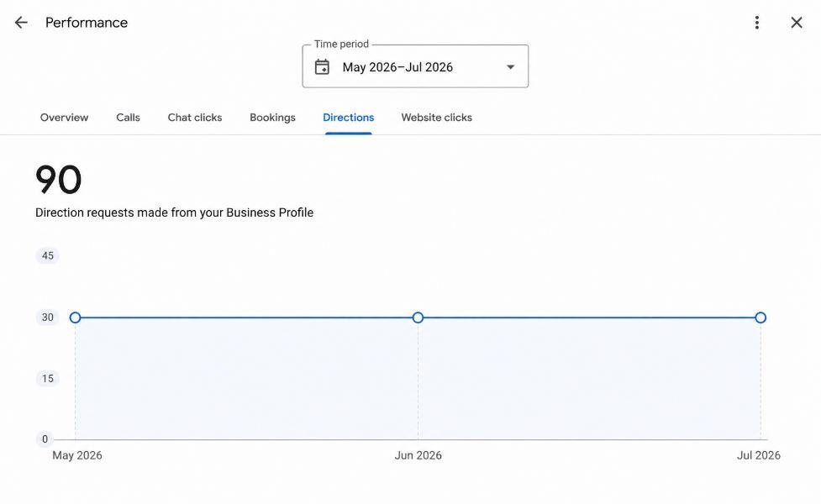Click the total count 90 figure
Viewport: 821px width, 504px height.
(58, 180)
